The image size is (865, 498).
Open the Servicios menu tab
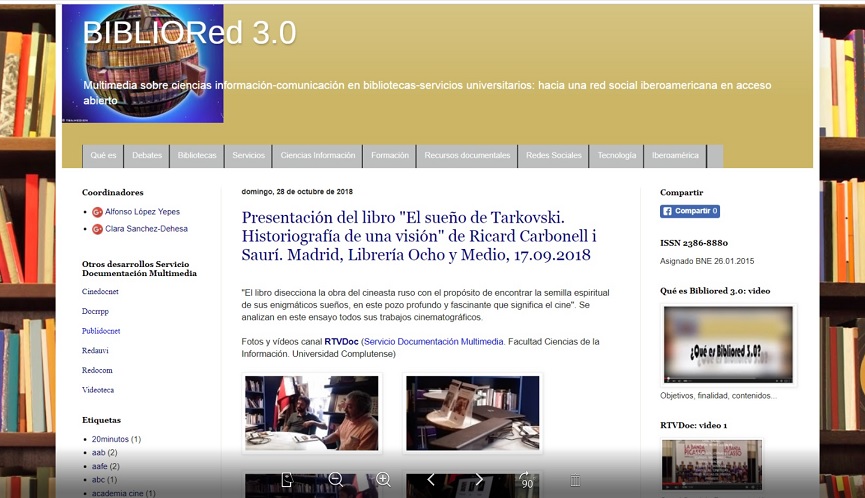coord(248,156)
